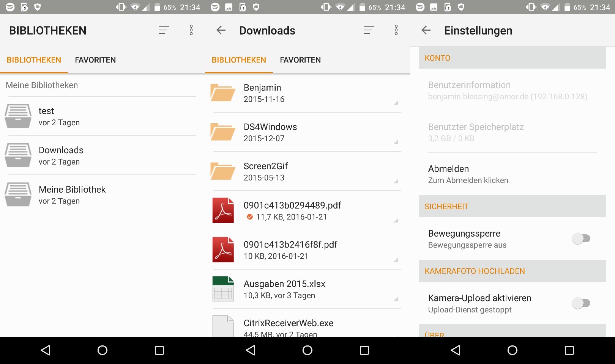This screenshot has width=615, height=364.
Task: Open the Benutzter Speicherplatz entry
Action: (476, 132)
